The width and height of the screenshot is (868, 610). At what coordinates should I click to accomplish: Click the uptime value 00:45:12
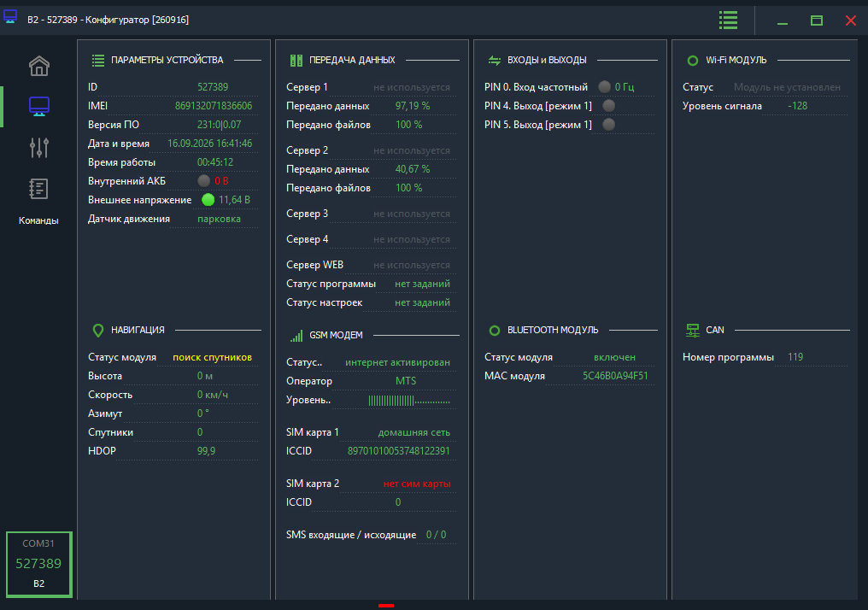click(215, 162)
